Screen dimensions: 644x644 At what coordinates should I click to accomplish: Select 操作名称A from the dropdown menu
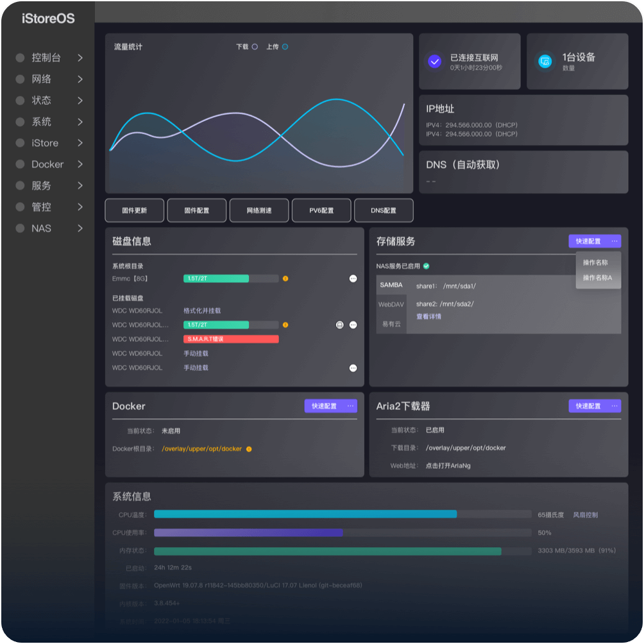[x=597, y=278]
